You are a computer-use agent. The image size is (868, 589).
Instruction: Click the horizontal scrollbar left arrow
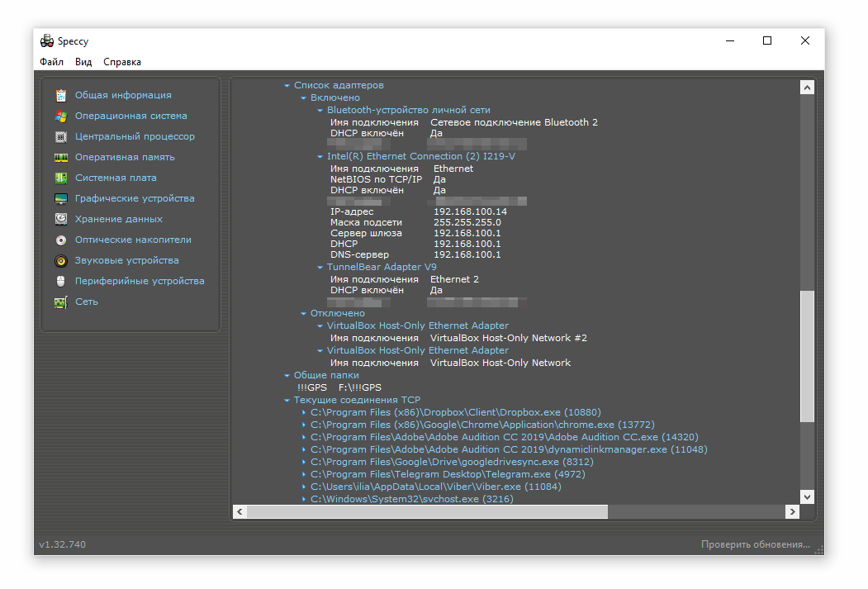pyautogui.click(x=240, y=511)
